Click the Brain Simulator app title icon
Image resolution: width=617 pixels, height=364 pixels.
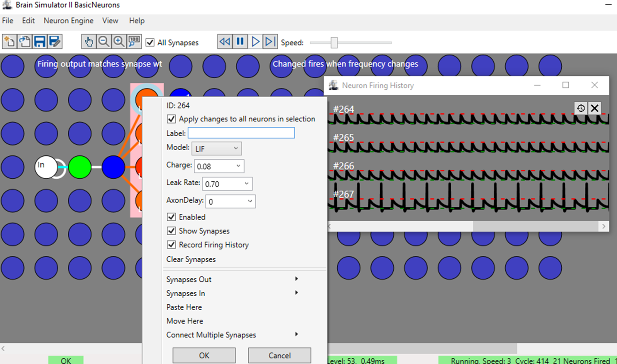pyautogui.click(x=7, y=5)
